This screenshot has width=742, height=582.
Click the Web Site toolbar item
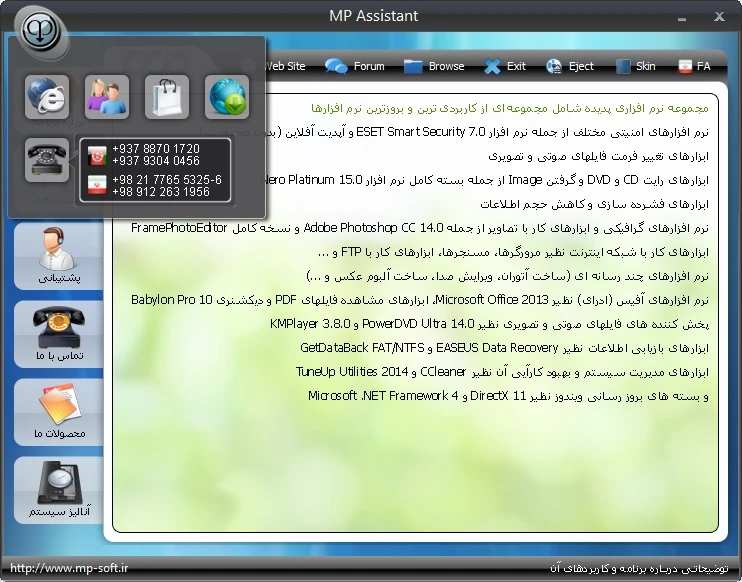coord(283,66)
